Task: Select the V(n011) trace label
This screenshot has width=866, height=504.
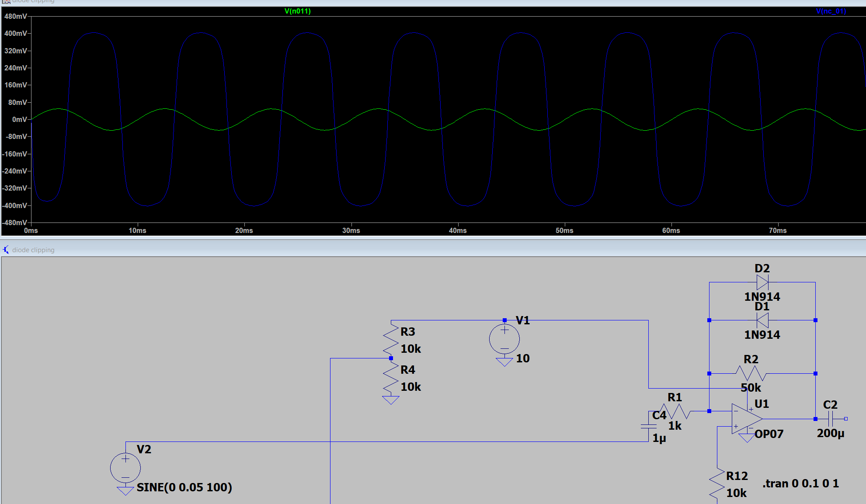Action: point(297,11)
